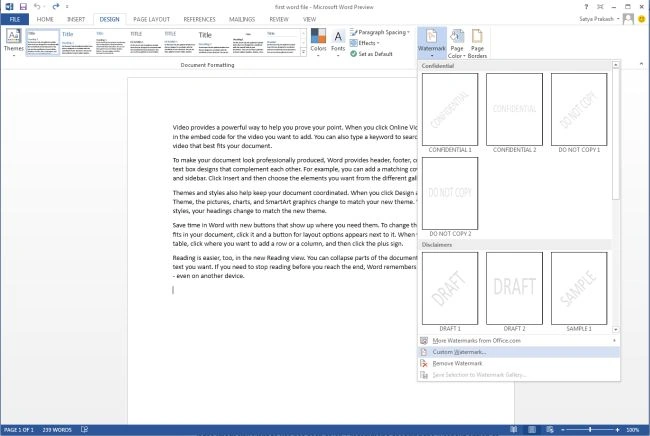Select the DRAFT 1 watermark thumbnail
650x436 pixels.
[x=450, y=288]
